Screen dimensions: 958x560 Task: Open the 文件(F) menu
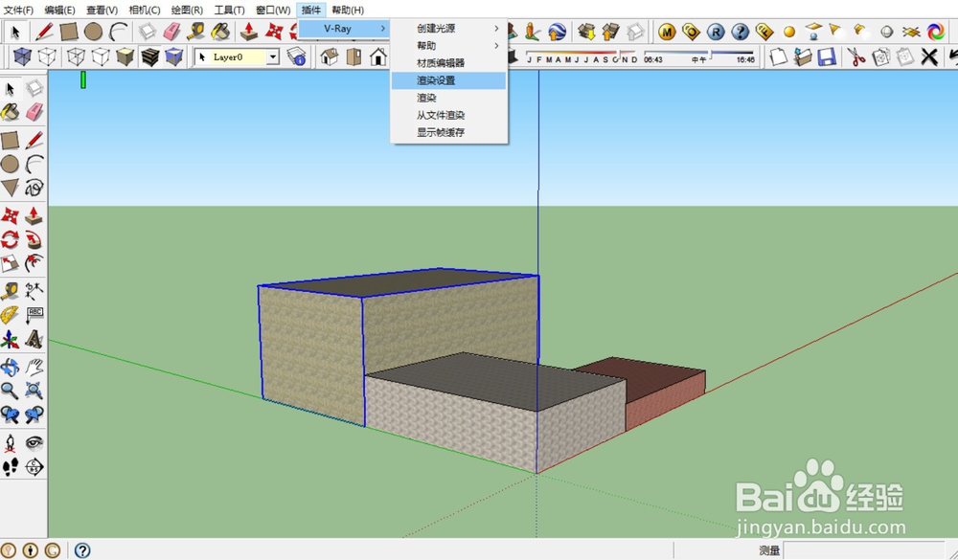(18, 10)
